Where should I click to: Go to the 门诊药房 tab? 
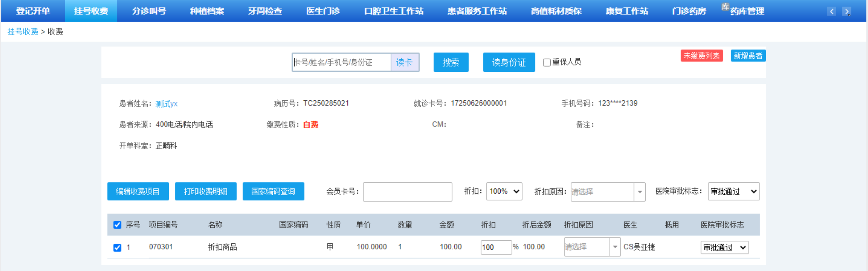pos(688,11)
